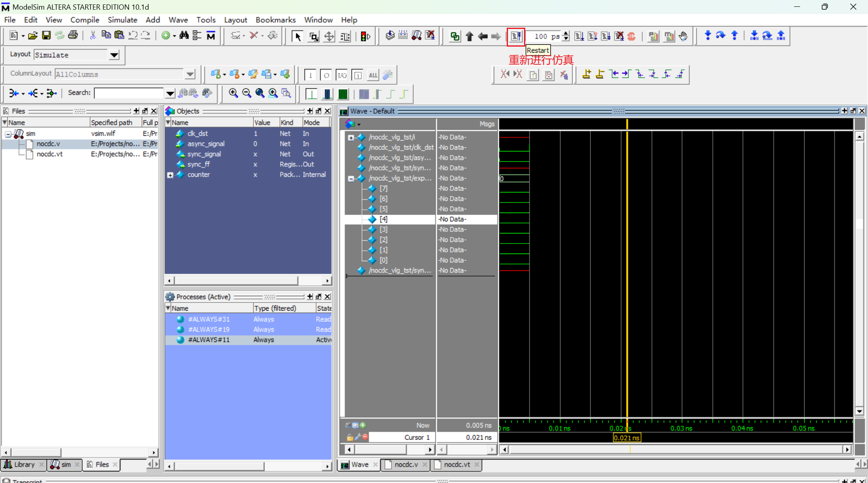
Task: Click the wave horizontal scrollbar thumb marker
Action: click(630, 450)
